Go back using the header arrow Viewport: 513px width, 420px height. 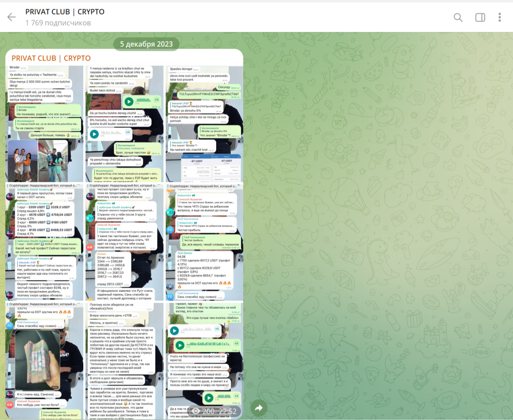click(x=12, y=17)
